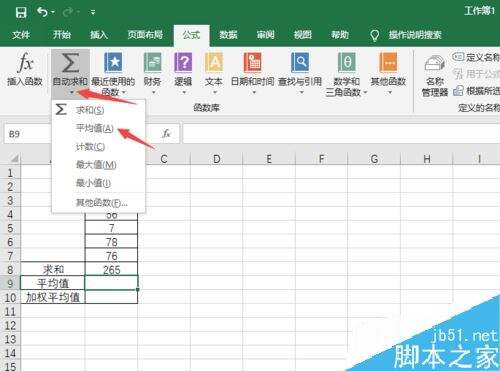Click the lightbulb 操作说明搜索 icon
Screen dimensions: 500x371
click(375, 35)
